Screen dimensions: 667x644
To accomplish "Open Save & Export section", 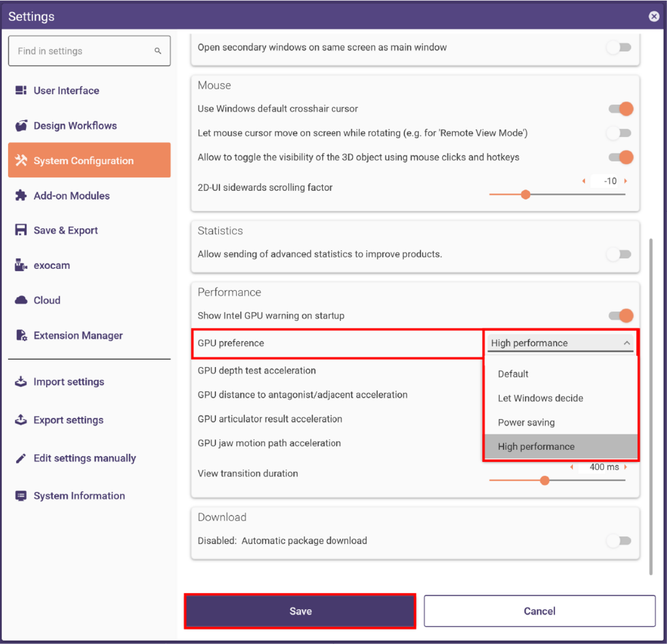I will tap(89, 230).
